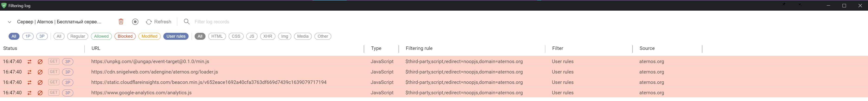Toggle the 1P filter chip
The image size is (868, 101).
click(28, 36)
